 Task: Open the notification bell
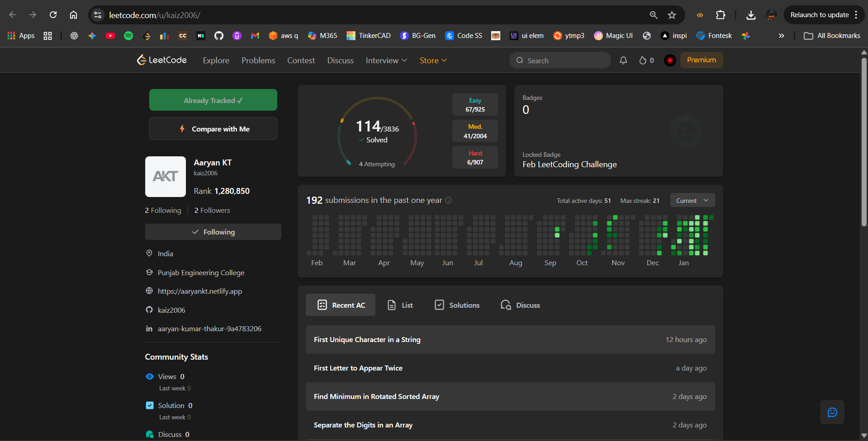click(x=623, y=60)
